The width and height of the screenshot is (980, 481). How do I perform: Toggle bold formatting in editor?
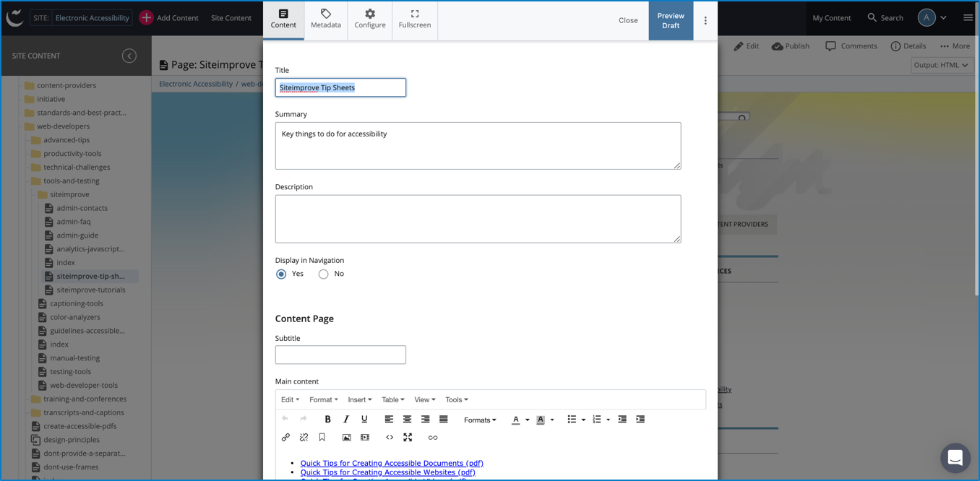(x=327, y=420)
